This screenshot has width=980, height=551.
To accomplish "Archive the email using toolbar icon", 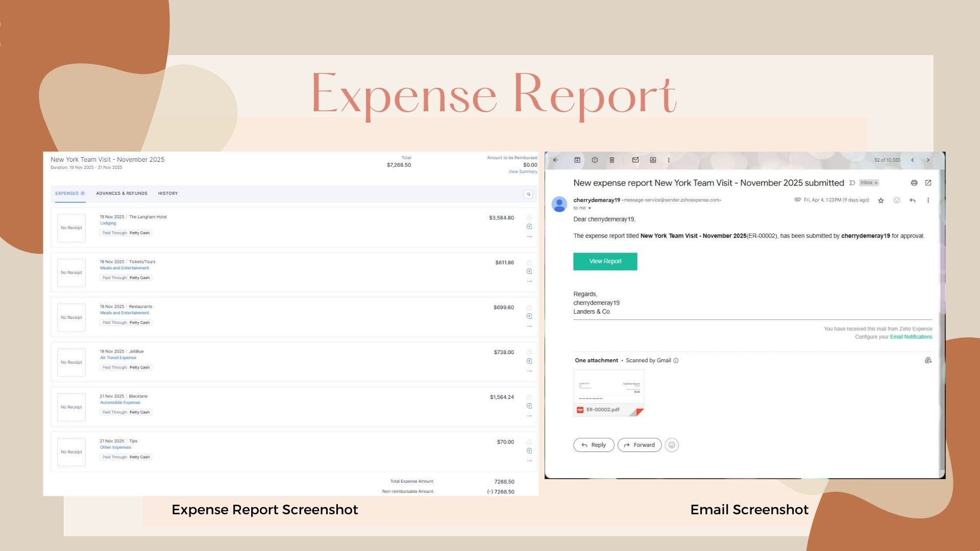I will point(577,160).
